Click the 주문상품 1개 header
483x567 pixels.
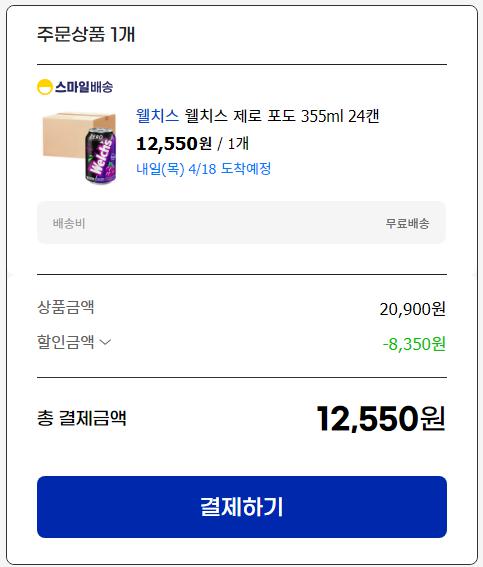[86, 34]
